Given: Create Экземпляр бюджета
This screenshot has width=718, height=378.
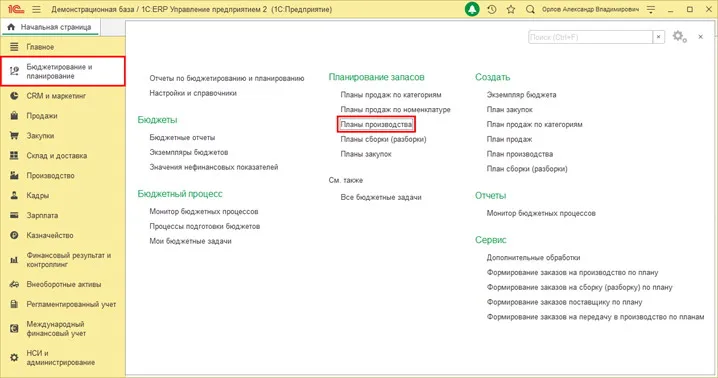Looking at the screenshot, I should (522, 95).
